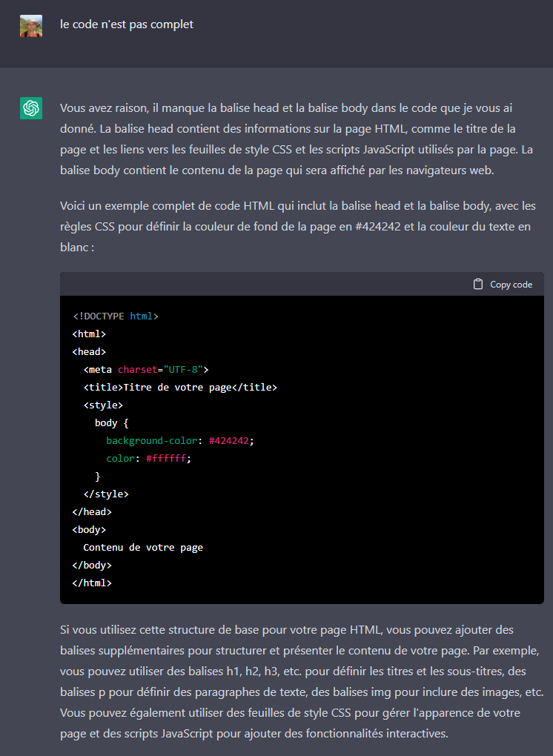Viewport: 553px width, 756px height.
Task: Click the paragraph starting "Voici un exemple complet"
Action: [298, 227]
